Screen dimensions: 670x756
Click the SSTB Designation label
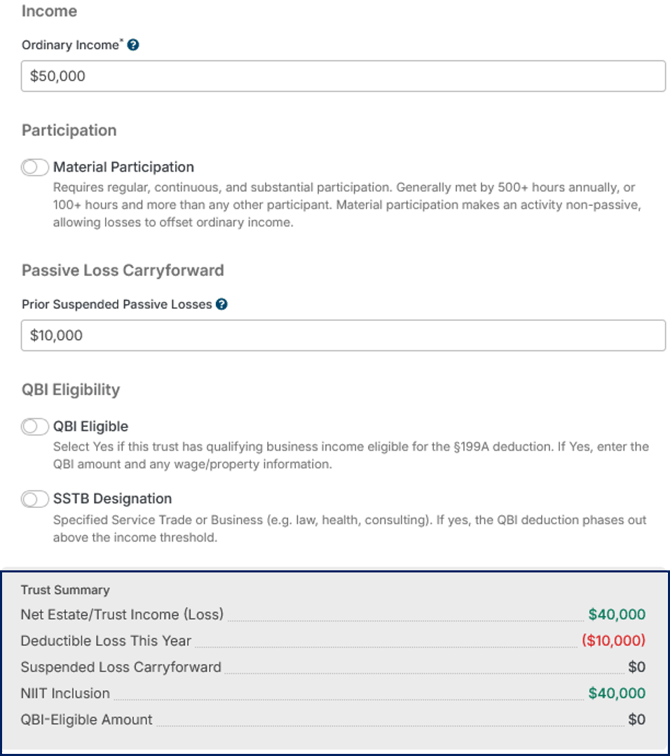point(112,499)
